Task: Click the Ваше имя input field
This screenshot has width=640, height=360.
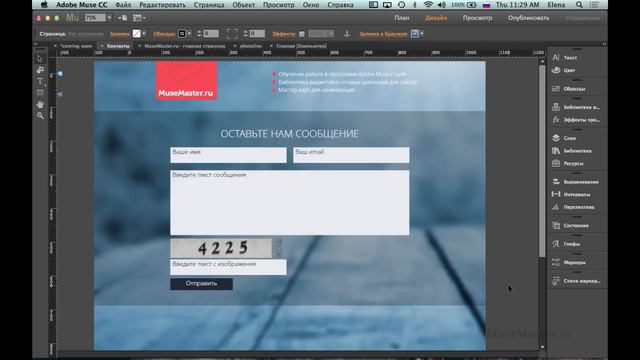Action: click(x=229, y=155)
